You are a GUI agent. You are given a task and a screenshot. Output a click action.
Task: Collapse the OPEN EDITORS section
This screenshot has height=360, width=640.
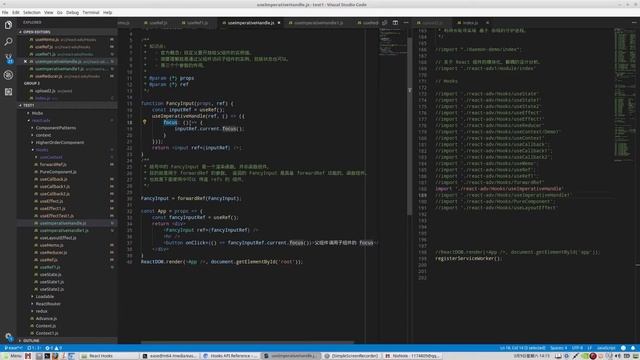click(x=67, y=32)
